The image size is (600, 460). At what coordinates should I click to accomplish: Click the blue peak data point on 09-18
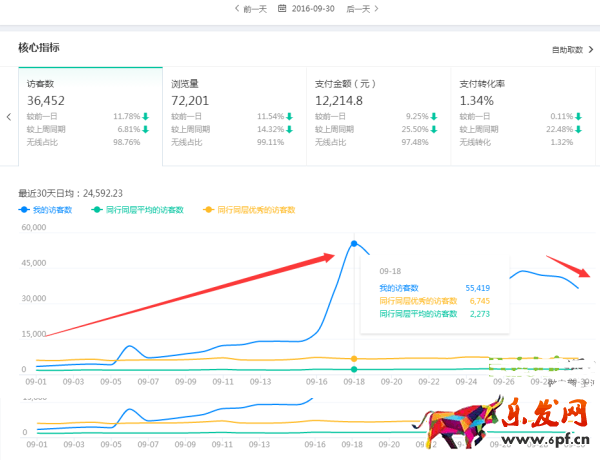click(354, 243)
